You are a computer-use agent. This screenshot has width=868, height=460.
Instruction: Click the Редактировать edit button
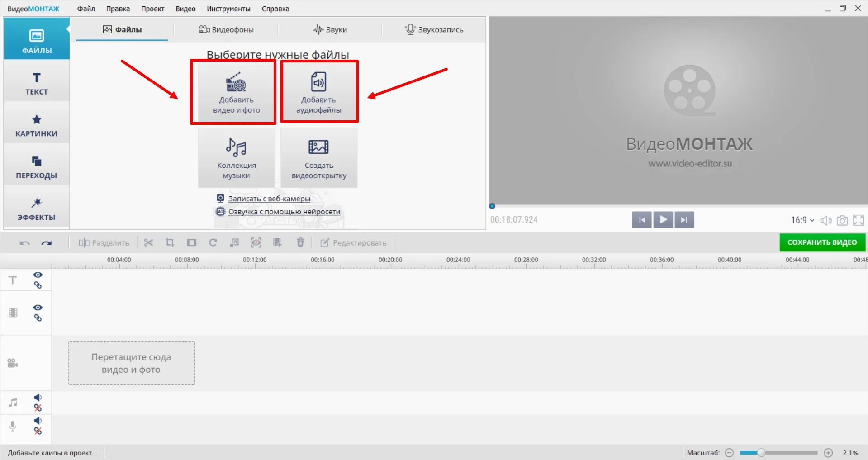click(353, 243)
